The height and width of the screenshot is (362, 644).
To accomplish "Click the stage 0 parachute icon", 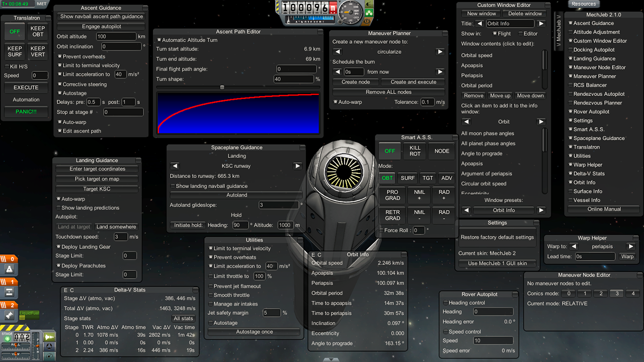I will [x=9, y=270].
